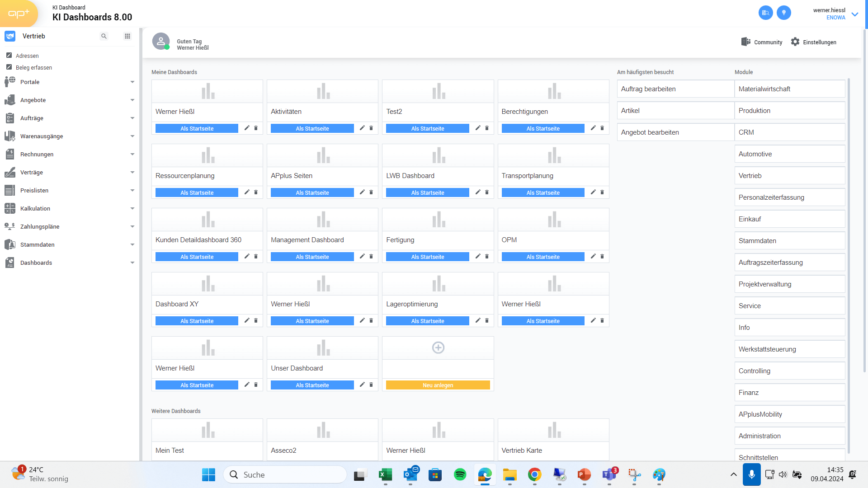The width and height of the screenshot is (868, 488).
Task: Click the plus icon to add dashboard
Action: point(438,347)
